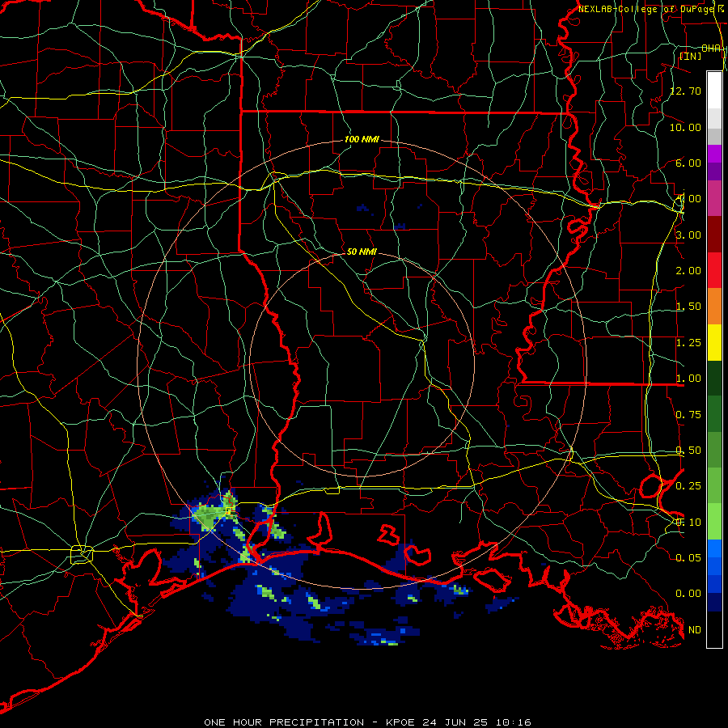Select the yellow 1.25 legend swatch
Viewport: 728px width, 728px height.
[x=714, y=342]
